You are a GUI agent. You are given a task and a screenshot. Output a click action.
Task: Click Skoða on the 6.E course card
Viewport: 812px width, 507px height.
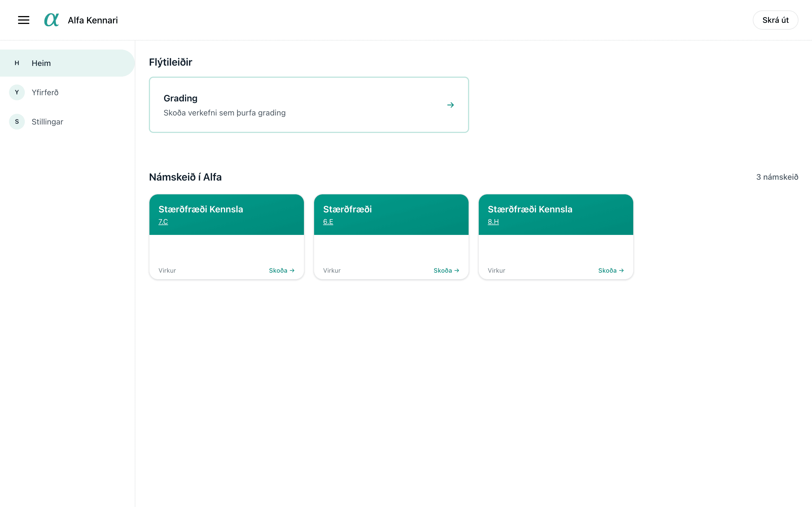coord(446,271)
